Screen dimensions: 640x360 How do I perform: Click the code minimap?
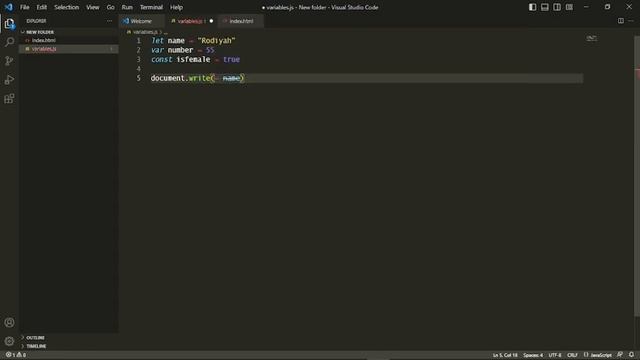(x=591, y=39)
